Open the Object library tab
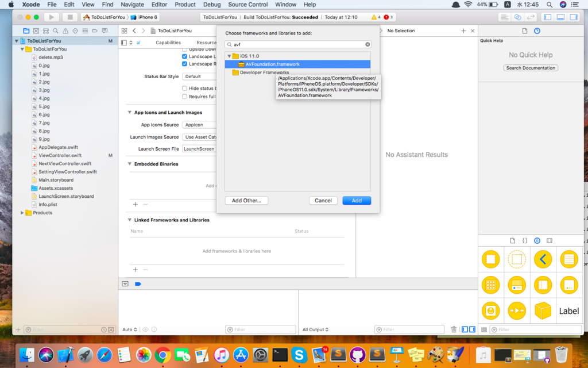This screenshot has height=368, width=588. [537, 241]
